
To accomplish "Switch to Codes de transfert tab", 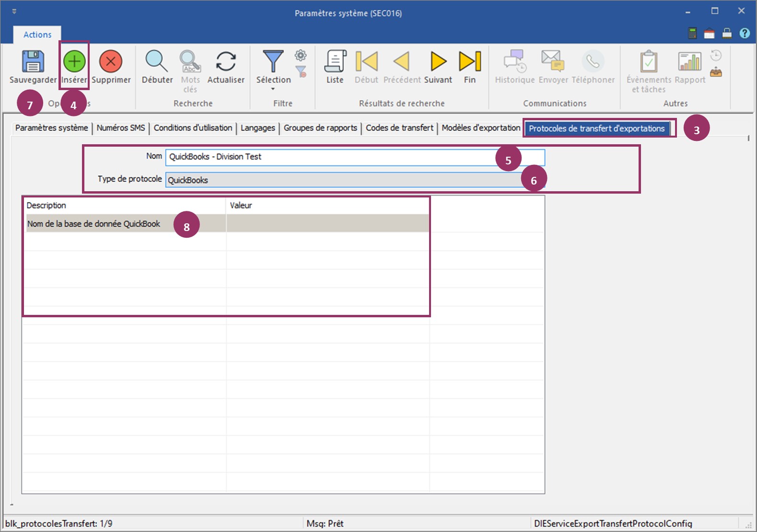I will click(x=399, y=127).
